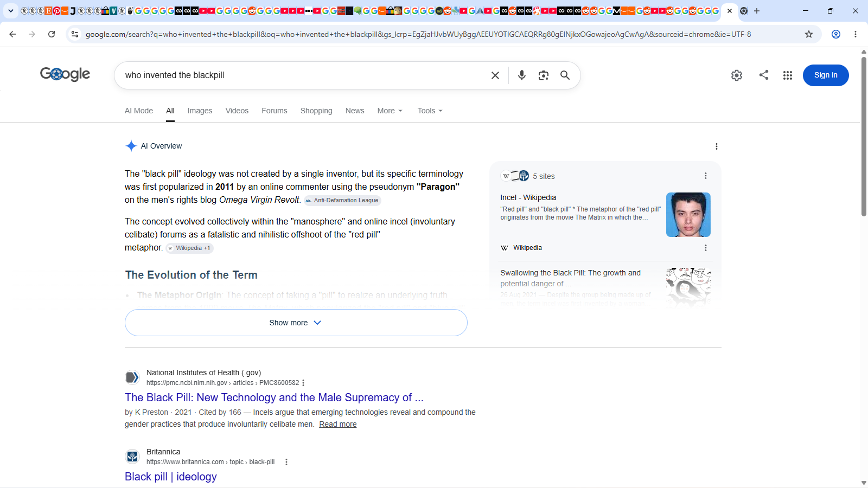This screenshot has width=868, height=488.
Task: Sign in to Google account
Action: click(x=826, y=75)
